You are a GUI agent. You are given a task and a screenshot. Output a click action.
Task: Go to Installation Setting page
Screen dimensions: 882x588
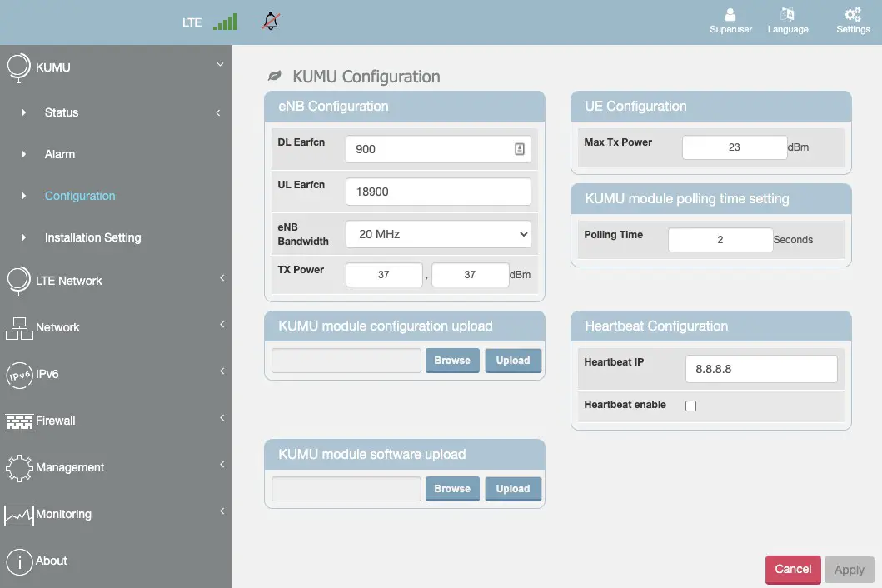click(x=92, y=237)
